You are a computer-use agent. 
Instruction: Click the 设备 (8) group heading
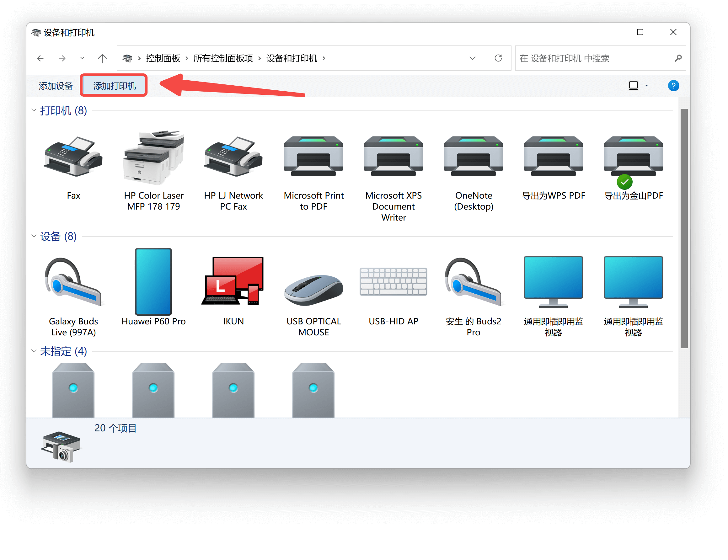[58, 236]
